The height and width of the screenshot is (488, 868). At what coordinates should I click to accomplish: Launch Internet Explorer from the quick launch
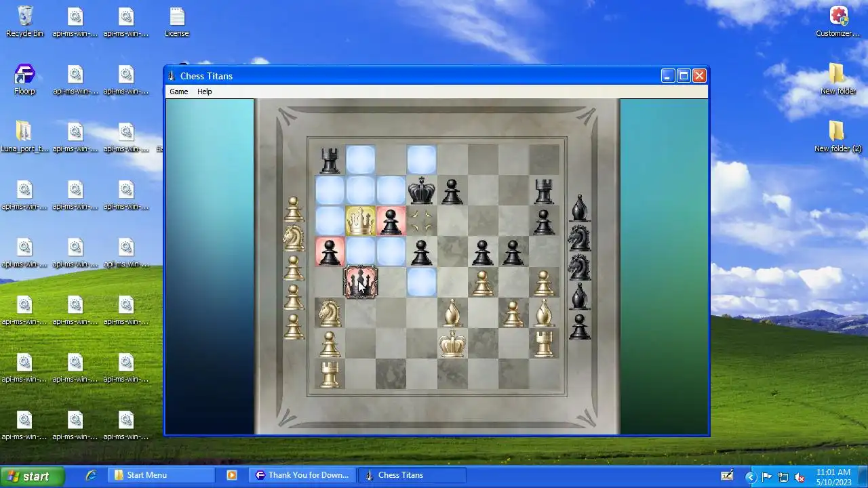tap(91, 475)
